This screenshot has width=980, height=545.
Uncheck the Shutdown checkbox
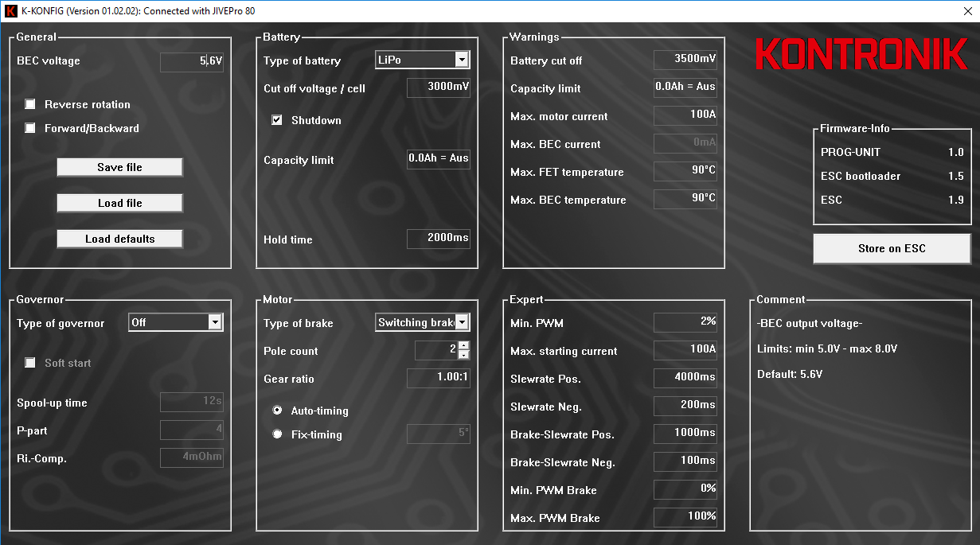277,120
